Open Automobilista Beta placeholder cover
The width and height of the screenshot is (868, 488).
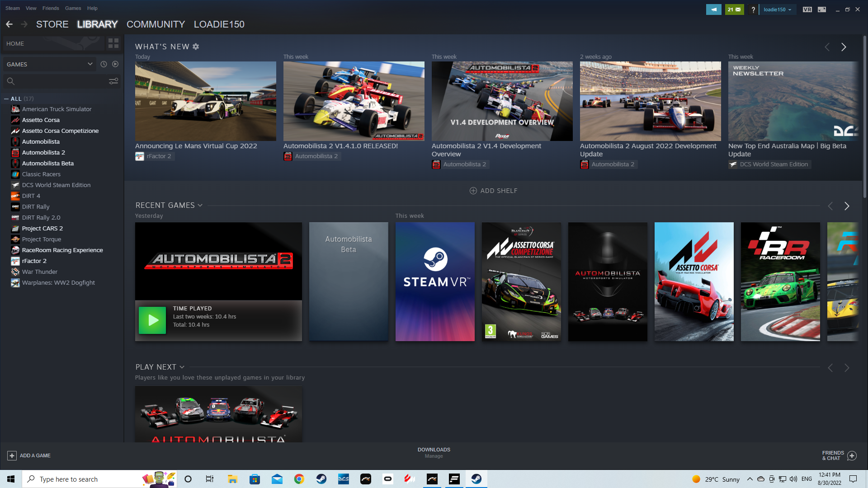point(349,282)
